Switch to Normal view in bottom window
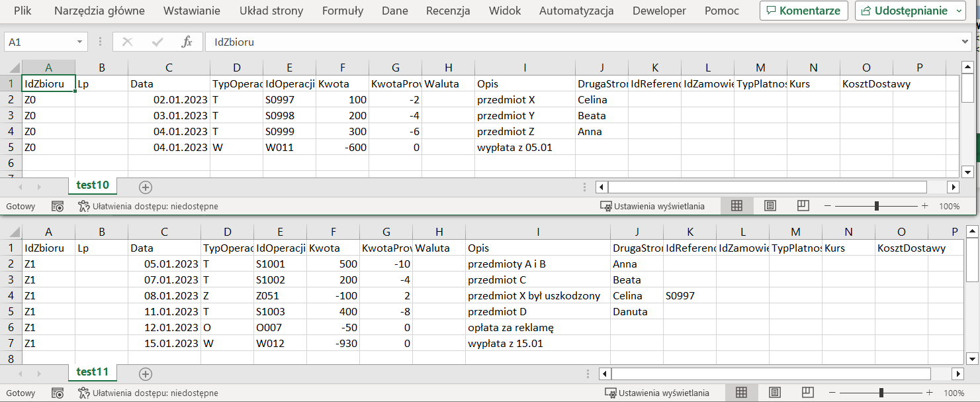The height and width of the screenshot is (402, 980). point(742,393)
